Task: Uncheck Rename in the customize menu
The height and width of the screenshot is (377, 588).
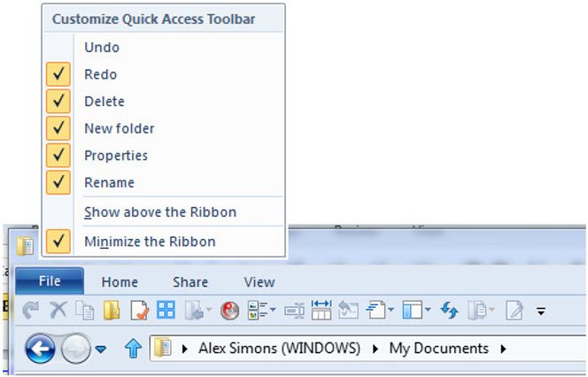Action: 164,182
